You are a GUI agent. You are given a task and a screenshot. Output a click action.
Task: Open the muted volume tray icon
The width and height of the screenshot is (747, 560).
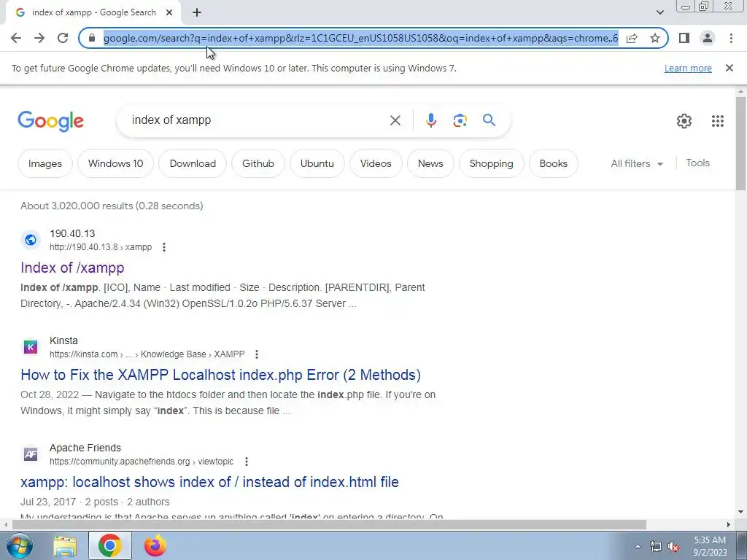coord(673,547)
